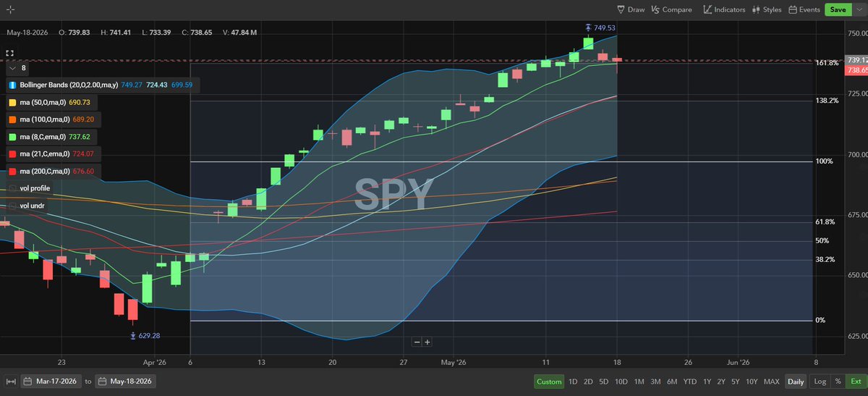The height and width of the screenshot is (396, 868).
Task: Select the 10D time range
Action: pyautogui.click(x=621, y=382)
